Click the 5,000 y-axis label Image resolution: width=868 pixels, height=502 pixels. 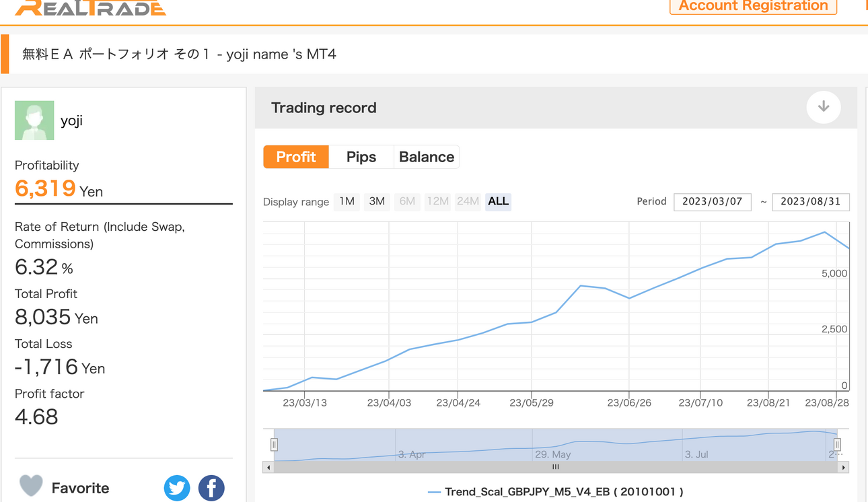click(x=834, y=273)
